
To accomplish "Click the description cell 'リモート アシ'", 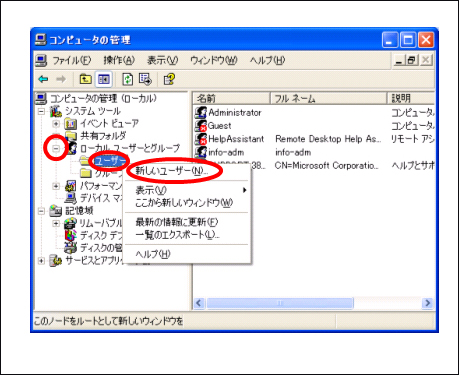I will [x=413, y=139].
